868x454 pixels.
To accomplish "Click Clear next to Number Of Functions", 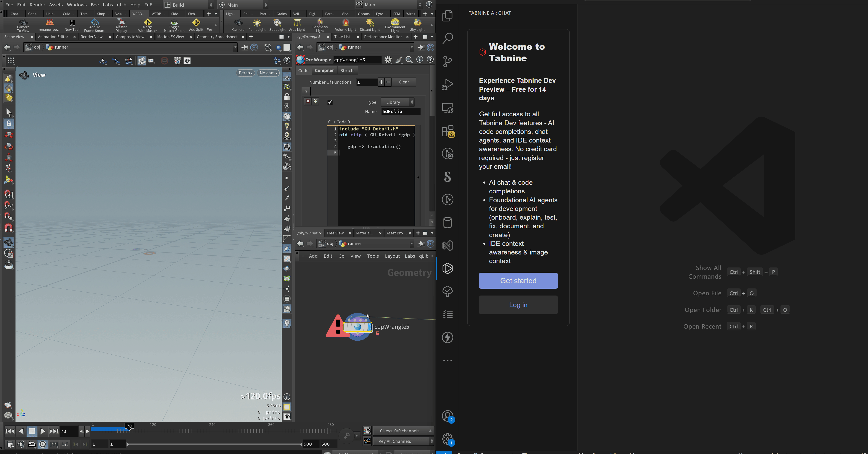I will [x=404, y=82].
